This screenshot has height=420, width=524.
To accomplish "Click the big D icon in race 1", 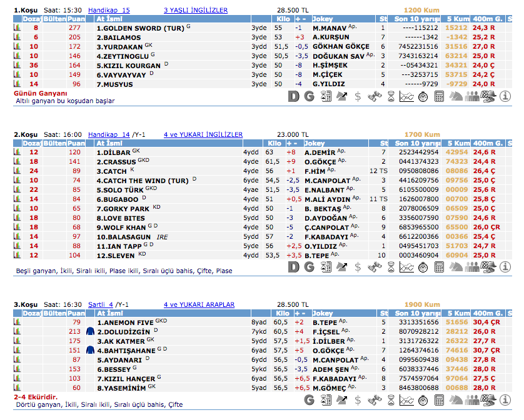I will click(x=293, y=96).
